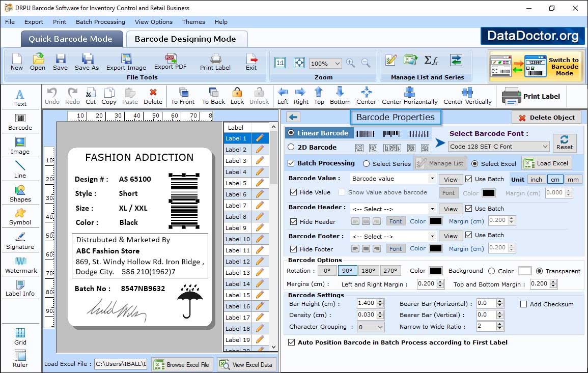Pick the Line drawing tool
The width and height of the screenshot is (588, 373).
pyautogui.click(x=20, y=169)
